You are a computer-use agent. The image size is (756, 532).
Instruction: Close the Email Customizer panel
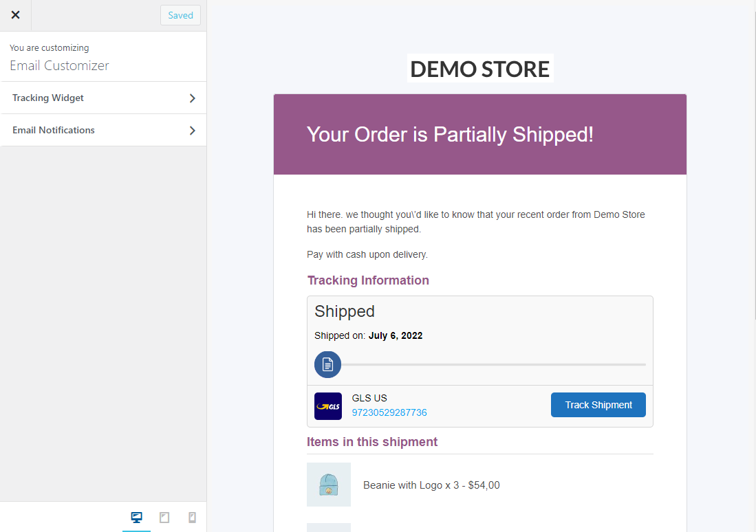(15, 14)
